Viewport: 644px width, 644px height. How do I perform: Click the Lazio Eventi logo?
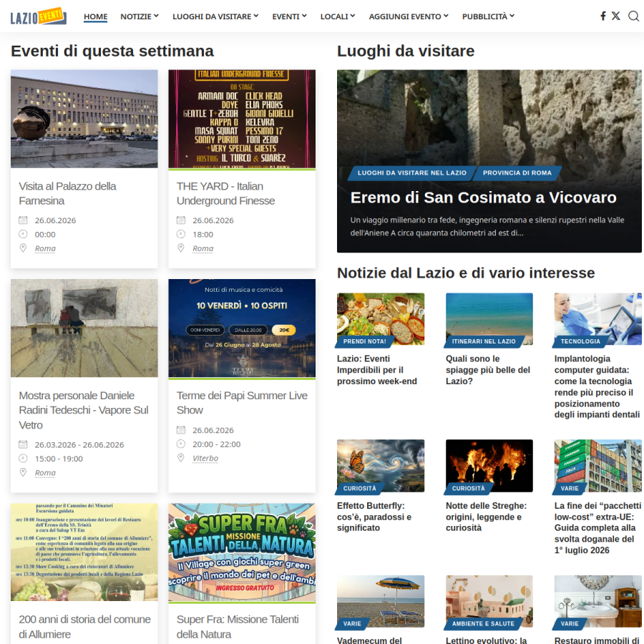(x=38, y=16)
